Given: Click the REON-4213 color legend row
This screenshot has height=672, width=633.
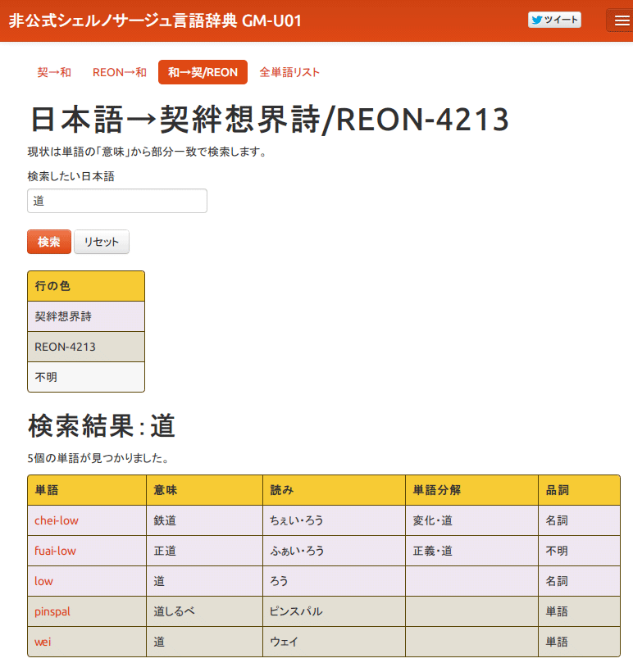Looking at the screenshot, I should (x=86, y=347).
